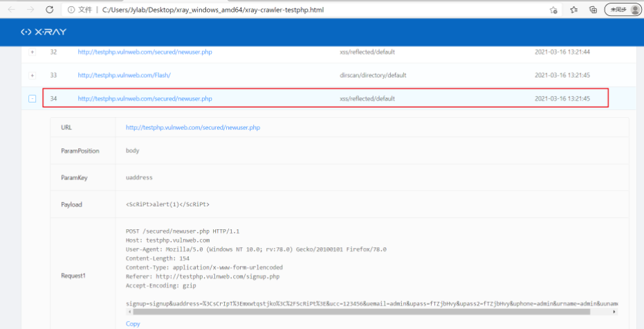
Task: Select the POST /secured/newuser.php request line
Action: [x=183, y=231]
